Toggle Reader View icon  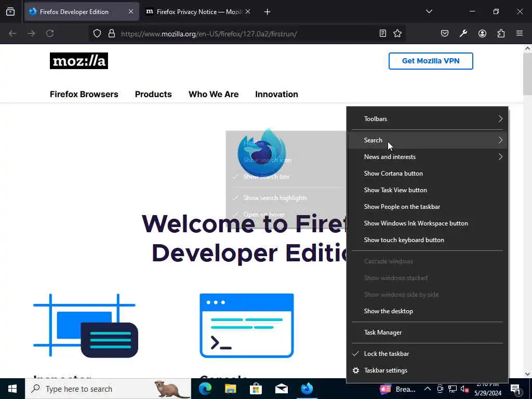coord(383,34)
